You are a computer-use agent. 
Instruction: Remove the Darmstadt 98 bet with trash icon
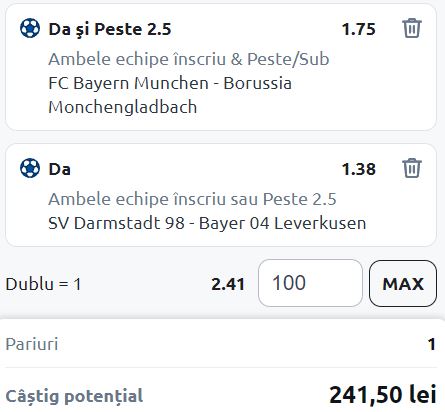(x=412, y=168)
